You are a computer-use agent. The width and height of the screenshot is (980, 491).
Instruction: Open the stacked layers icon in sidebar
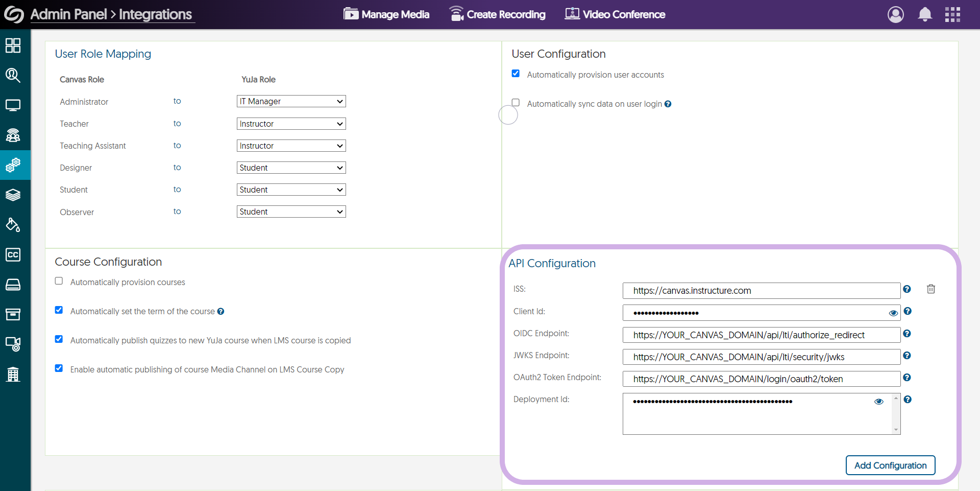[x=13, y=195]
